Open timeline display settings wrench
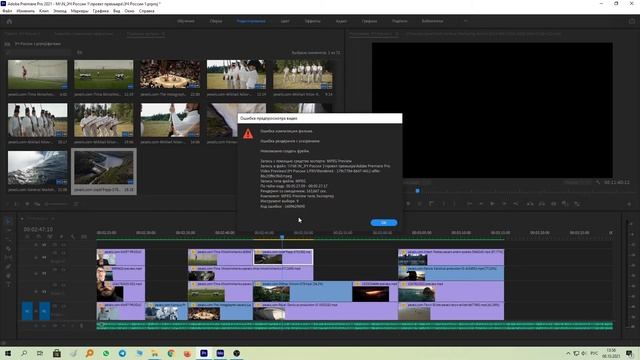Screen dimensions: 640x360 [73, 237]
